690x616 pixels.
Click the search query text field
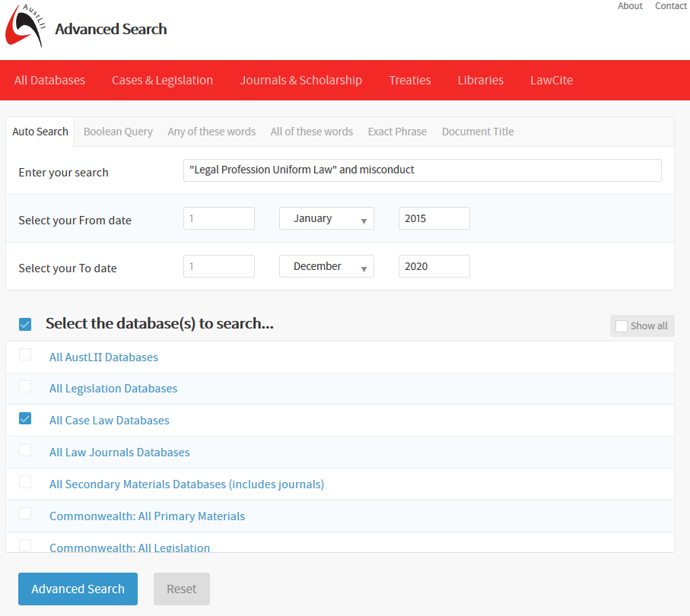pyautogui.click(x=422, y=170)
